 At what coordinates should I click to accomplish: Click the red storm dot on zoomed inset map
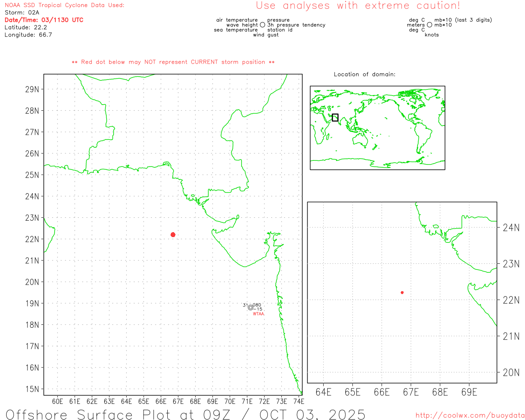click(x=402, y=292)
